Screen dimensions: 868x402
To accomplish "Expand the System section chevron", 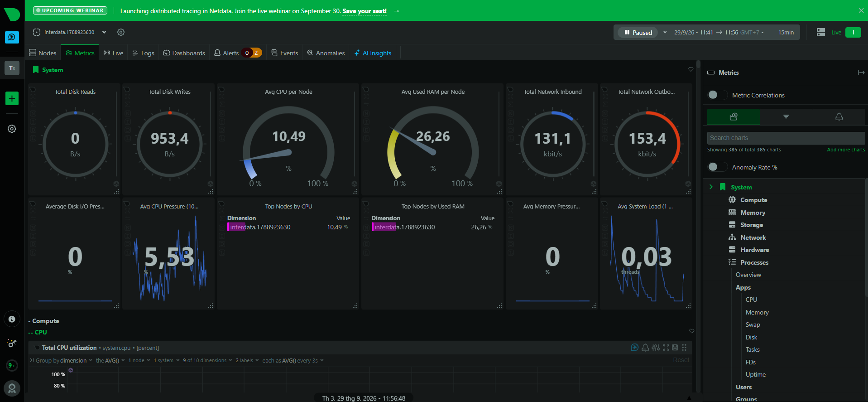I will [x=711, y=187].
